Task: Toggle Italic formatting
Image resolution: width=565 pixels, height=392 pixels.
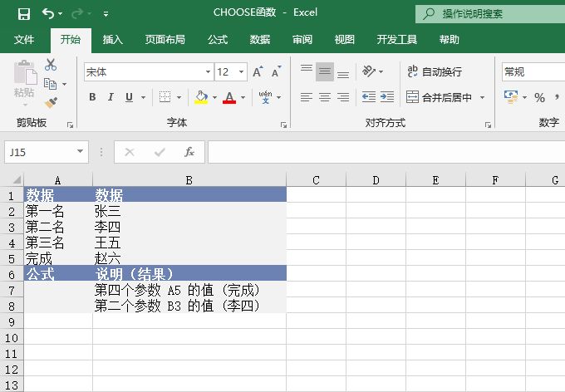Action: [111, 97]
